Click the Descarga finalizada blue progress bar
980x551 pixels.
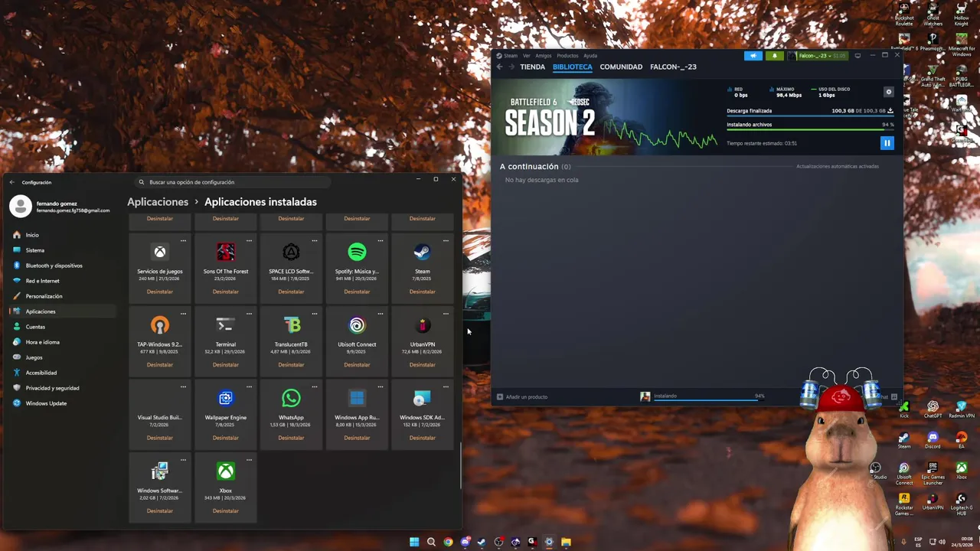[810, 116]
